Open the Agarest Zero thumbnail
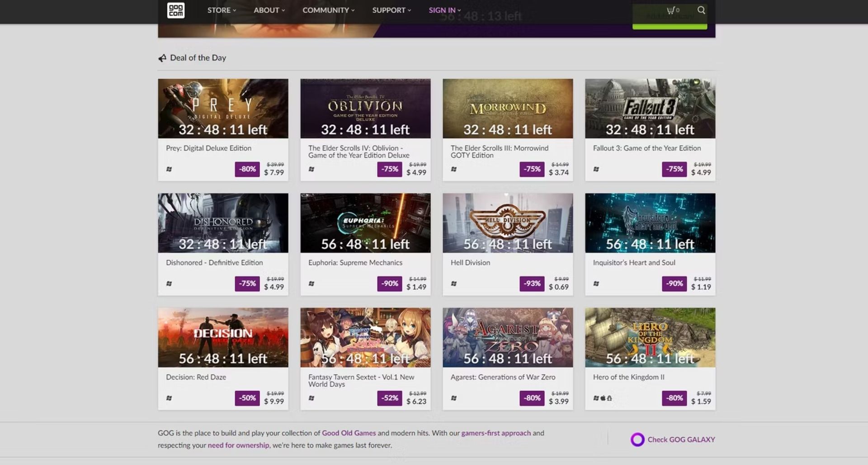This screenshot has width=868, height=465. 508,337
